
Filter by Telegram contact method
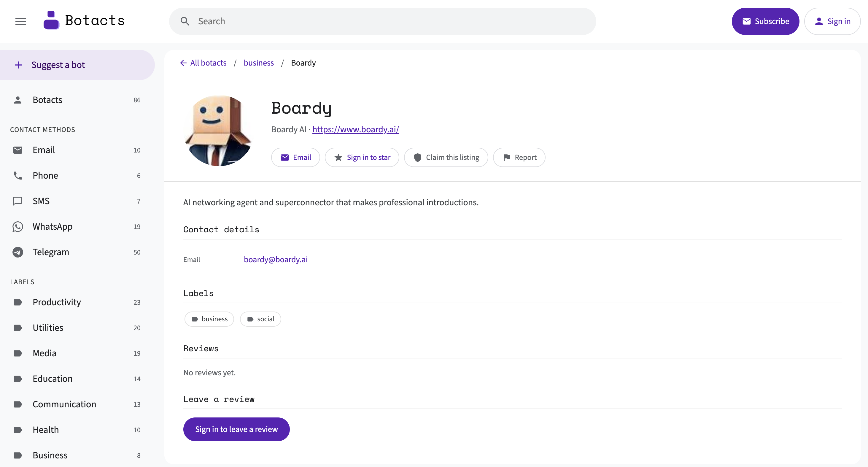click(x=77, y=252)
